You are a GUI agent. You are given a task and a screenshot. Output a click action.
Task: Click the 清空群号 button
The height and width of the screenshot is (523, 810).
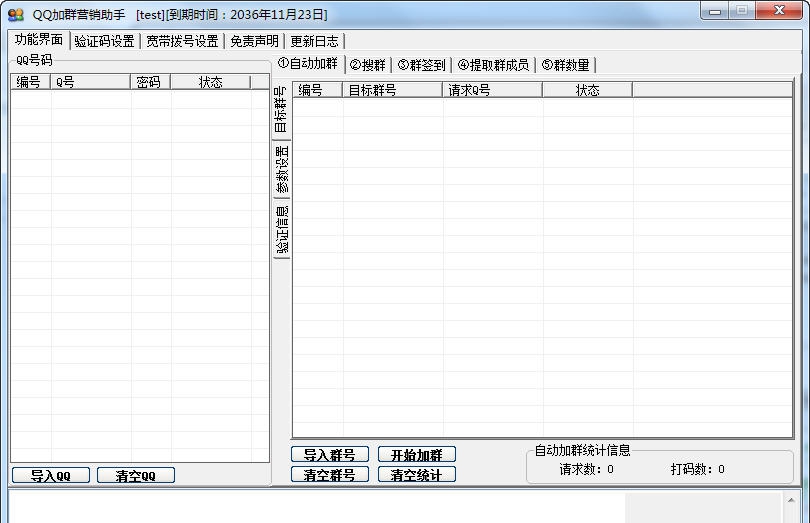click(330, 474)
